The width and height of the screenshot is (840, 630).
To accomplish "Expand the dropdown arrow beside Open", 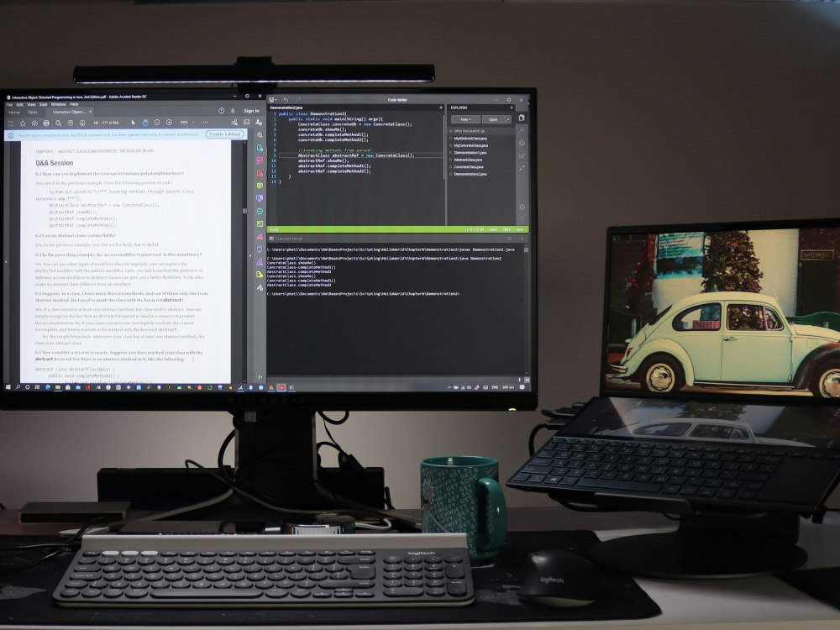I will click(x=508, y=119).
